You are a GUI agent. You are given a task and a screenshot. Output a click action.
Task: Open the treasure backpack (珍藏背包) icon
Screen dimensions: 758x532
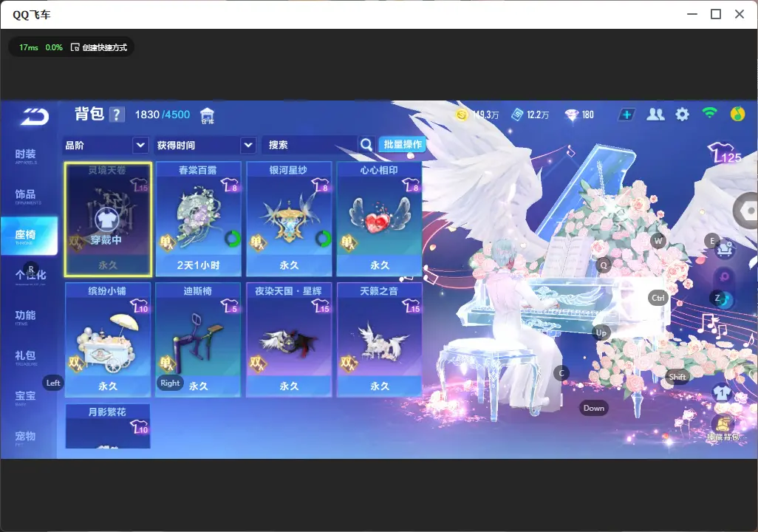[723, 428]
